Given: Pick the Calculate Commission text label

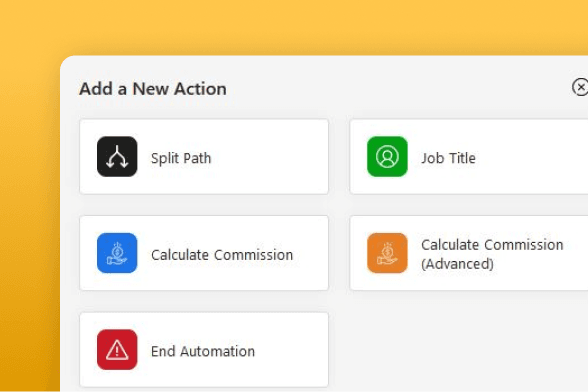Looking at the screenshot, I should pyautogui.click(x=222, y=255).
